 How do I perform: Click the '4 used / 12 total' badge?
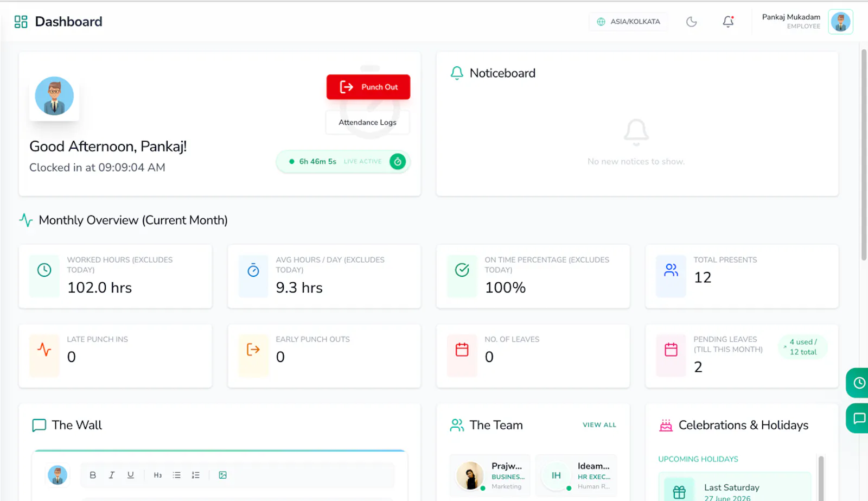point(803,347)
